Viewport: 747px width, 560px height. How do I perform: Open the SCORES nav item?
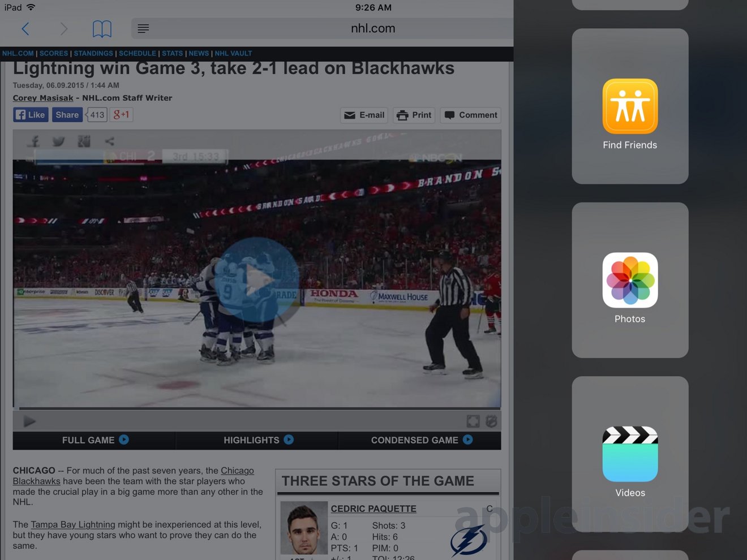54,54
